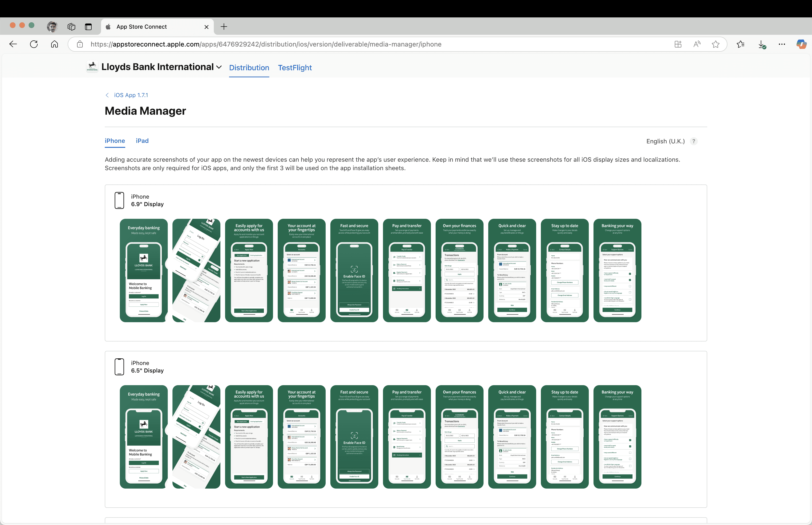Screen dimensions: 812x525
Task: Click the help question mark icon
Action: 693,141
